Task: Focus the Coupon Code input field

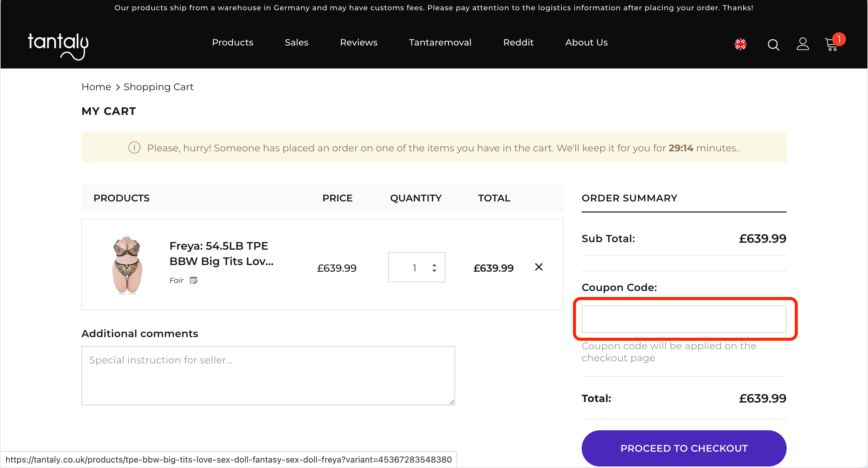Action: pyautogui.click(x=684, y=319)
